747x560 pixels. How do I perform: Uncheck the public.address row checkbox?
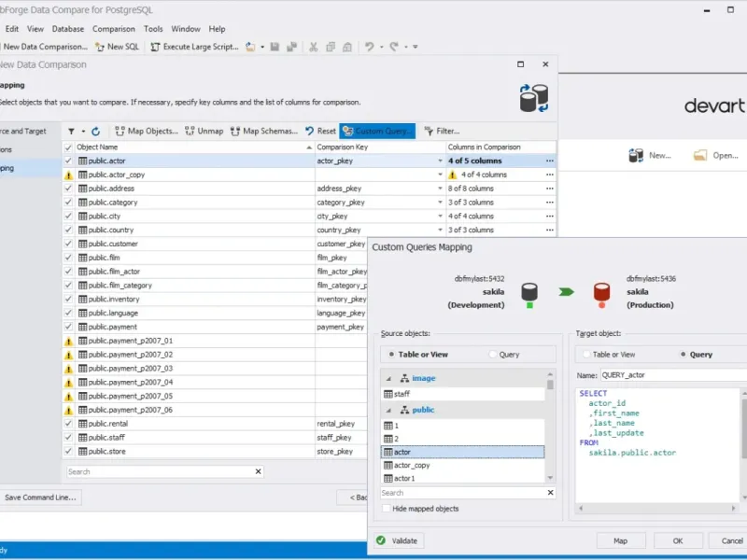pos(68,189)
